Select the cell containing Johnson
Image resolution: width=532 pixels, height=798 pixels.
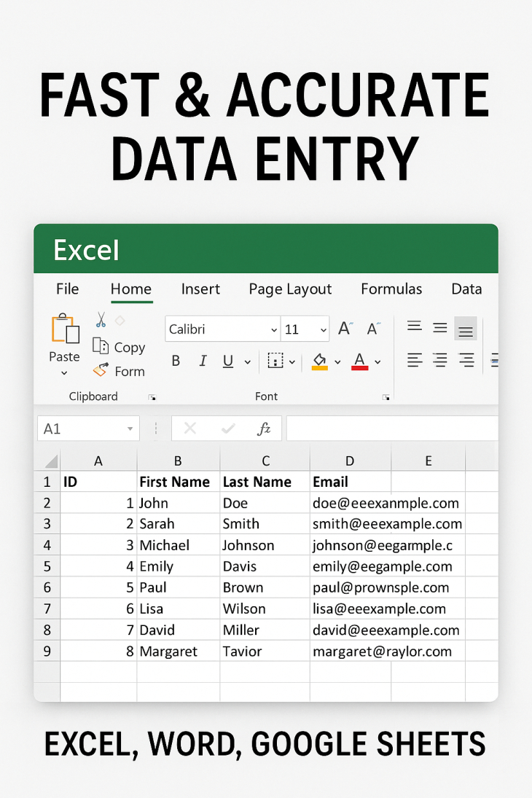(x=265, y=545)
